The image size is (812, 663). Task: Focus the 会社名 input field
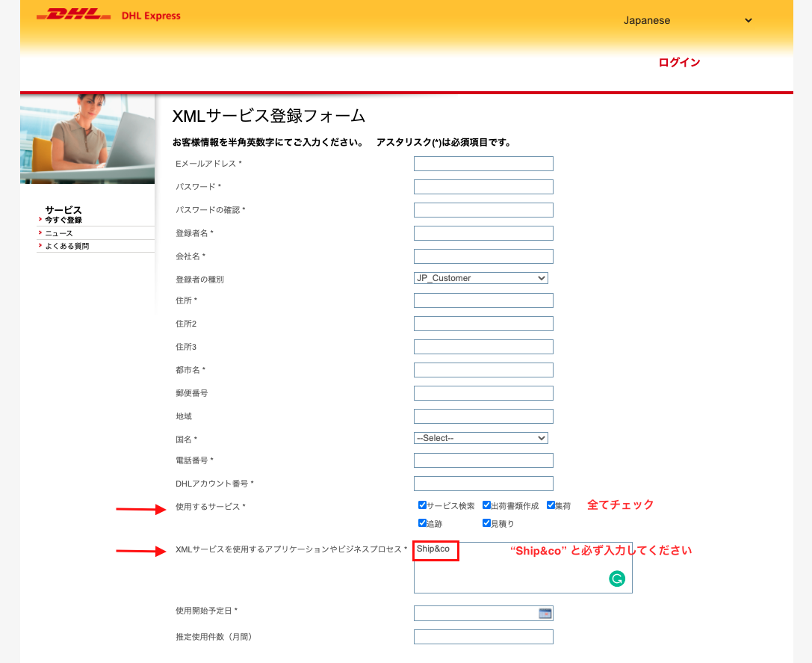pyautogui.click(x=483, y=256)
